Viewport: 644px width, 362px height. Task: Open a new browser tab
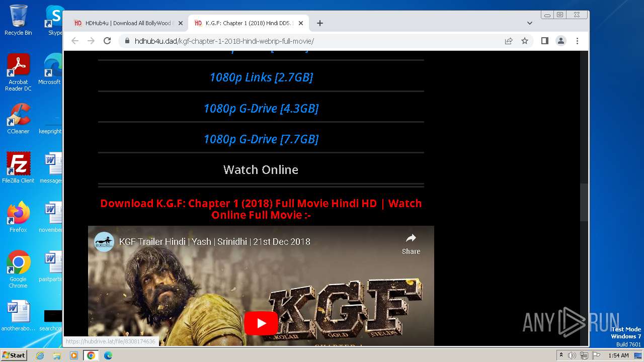(x=320, y=23)
